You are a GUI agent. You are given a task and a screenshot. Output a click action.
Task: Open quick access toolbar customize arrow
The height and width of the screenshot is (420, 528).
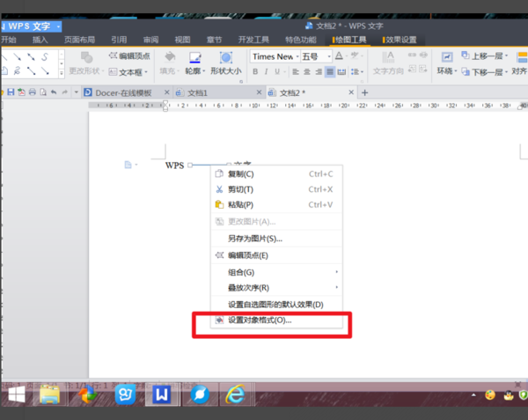pos(76,92)
